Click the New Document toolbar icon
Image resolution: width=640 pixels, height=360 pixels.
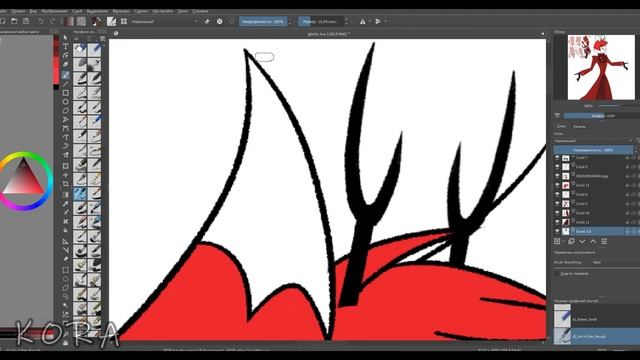click(3, 21)
